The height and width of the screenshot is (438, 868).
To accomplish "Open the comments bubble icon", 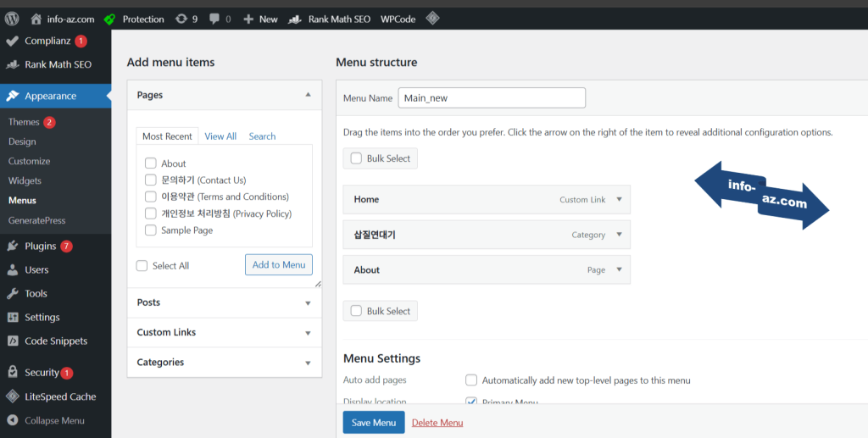I will [214, 19].
